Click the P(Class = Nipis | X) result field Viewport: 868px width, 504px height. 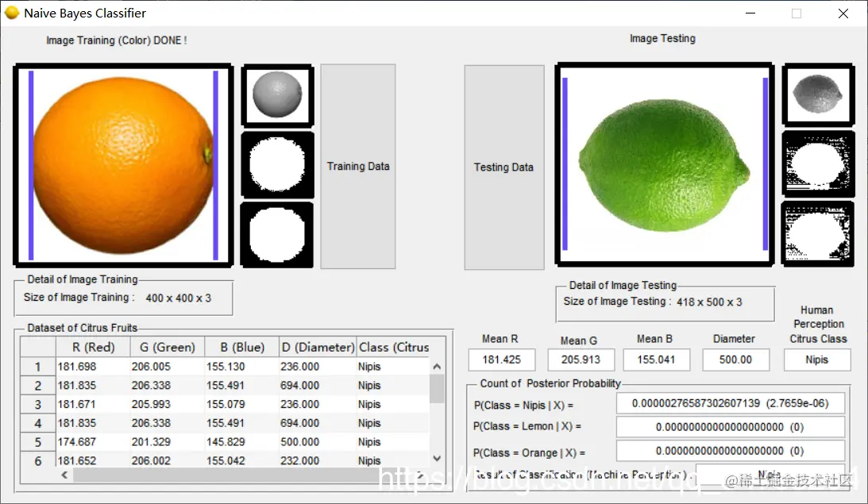coord(731,403)
